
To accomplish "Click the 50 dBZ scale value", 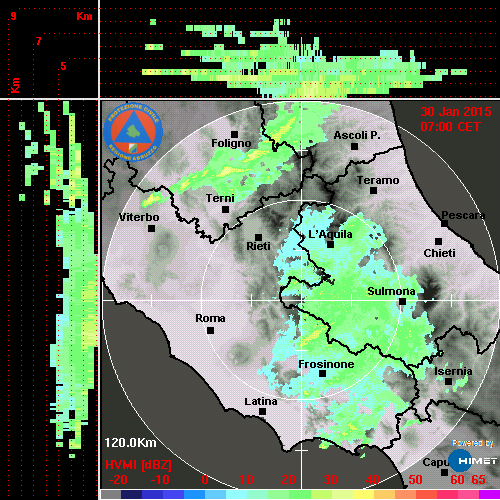I will (x=415, y=480).
